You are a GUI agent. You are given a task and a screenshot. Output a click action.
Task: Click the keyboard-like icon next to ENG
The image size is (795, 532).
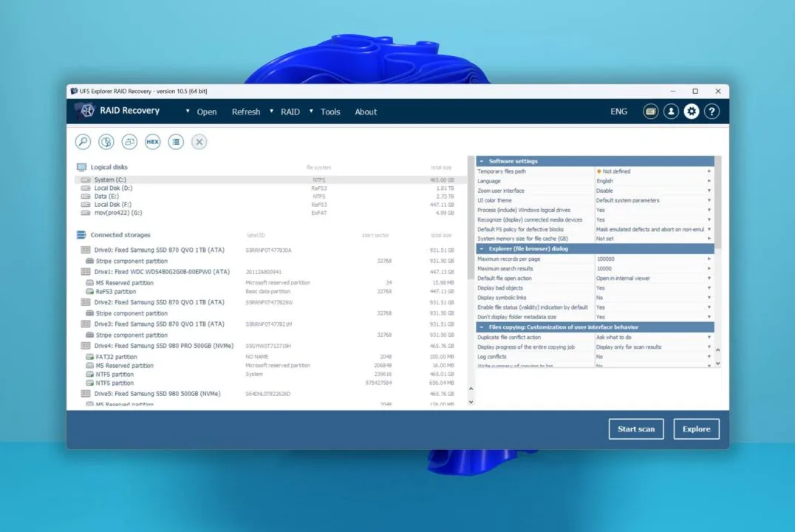[650, 112]
